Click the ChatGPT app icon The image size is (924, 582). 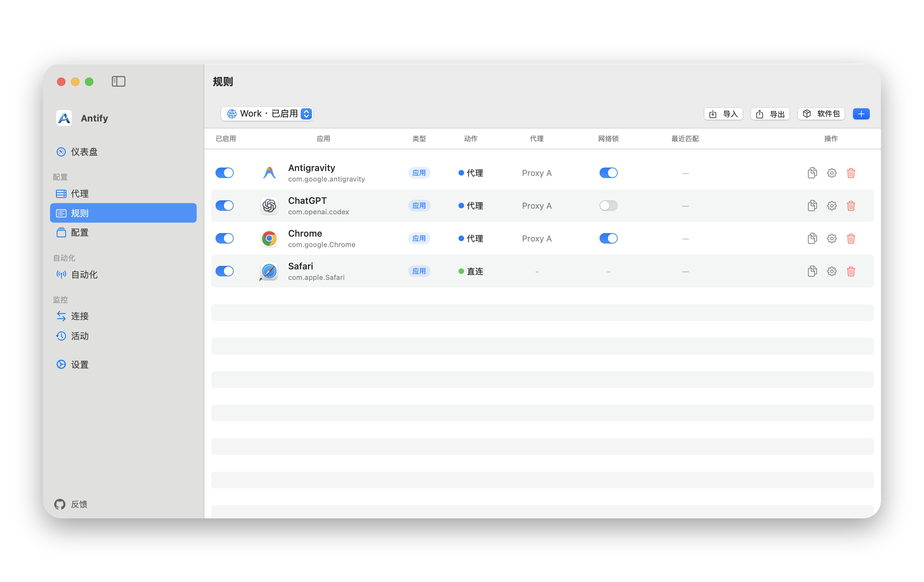click(269, 206)
